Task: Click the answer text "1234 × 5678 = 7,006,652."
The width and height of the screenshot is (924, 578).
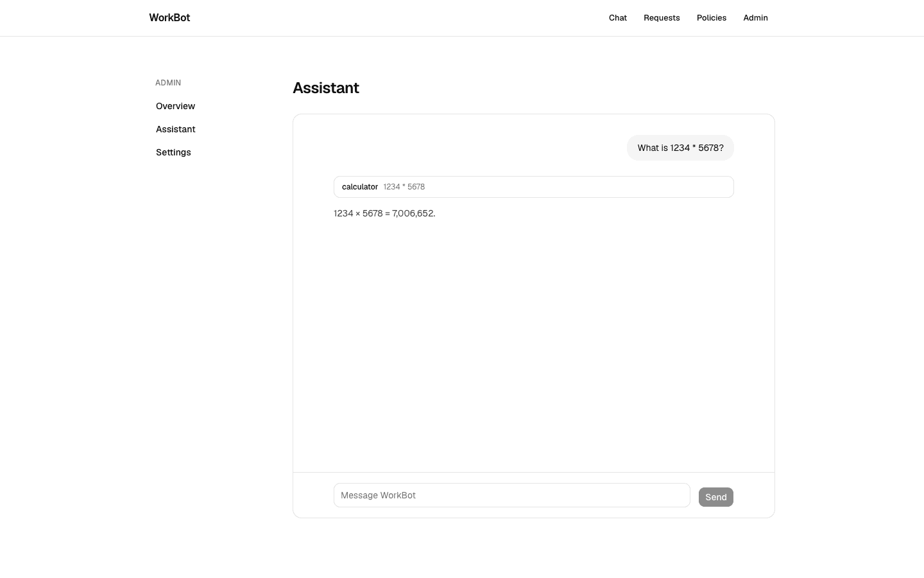Action: click(384, 213)
